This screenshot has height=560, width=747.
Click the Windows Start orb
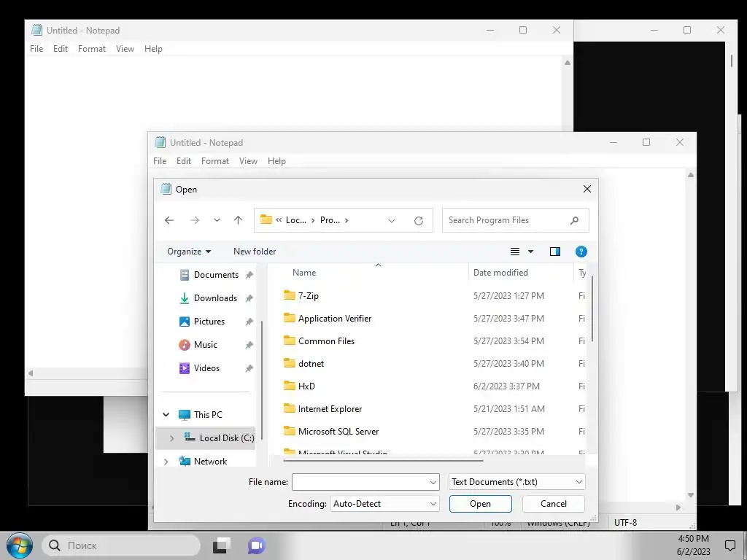pos(19,545)
